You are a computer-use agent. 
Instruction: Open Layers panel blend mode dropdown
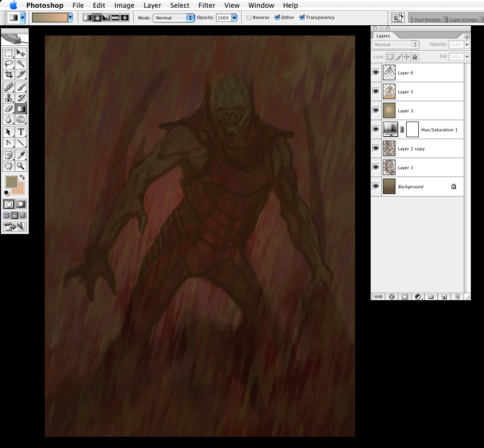pyautogui.click(x=395, y=44)
